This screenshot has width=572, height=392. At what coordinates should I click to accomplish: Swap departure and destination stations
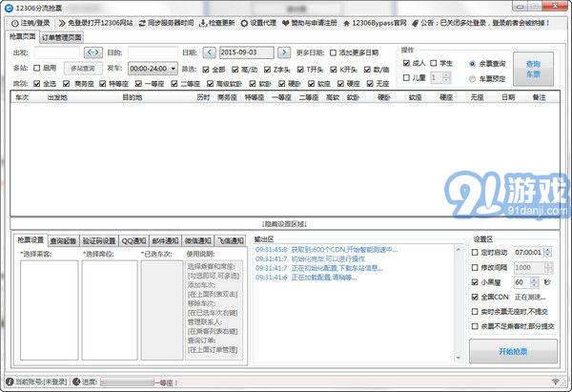(93, 52)
